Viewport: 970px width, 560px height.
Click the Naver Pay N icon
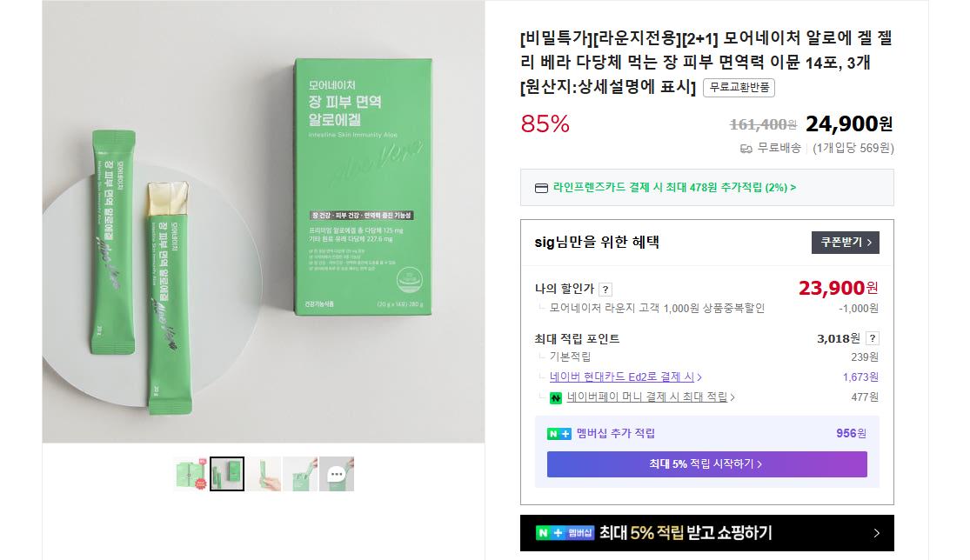pos(556,397)
